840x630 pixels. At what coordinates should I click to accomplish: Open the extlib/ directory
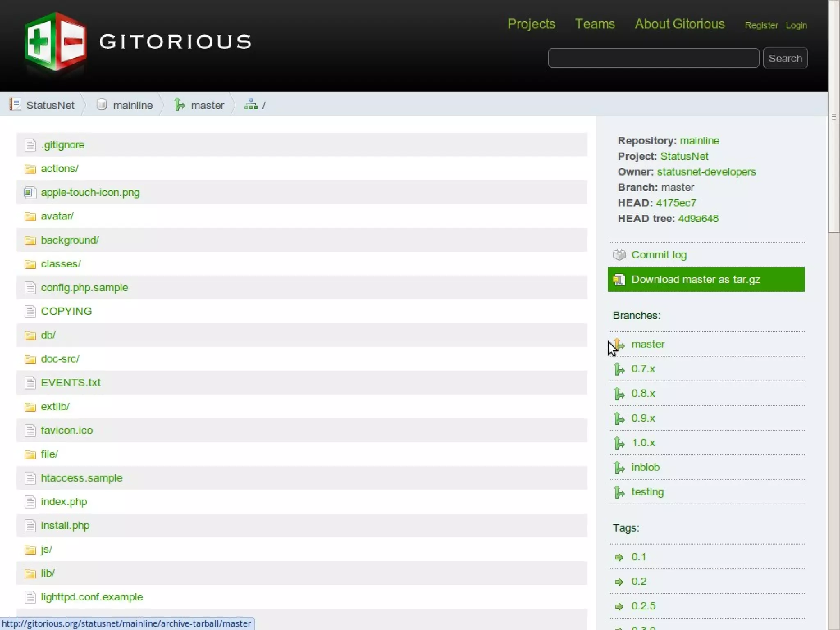pos(55,406)
